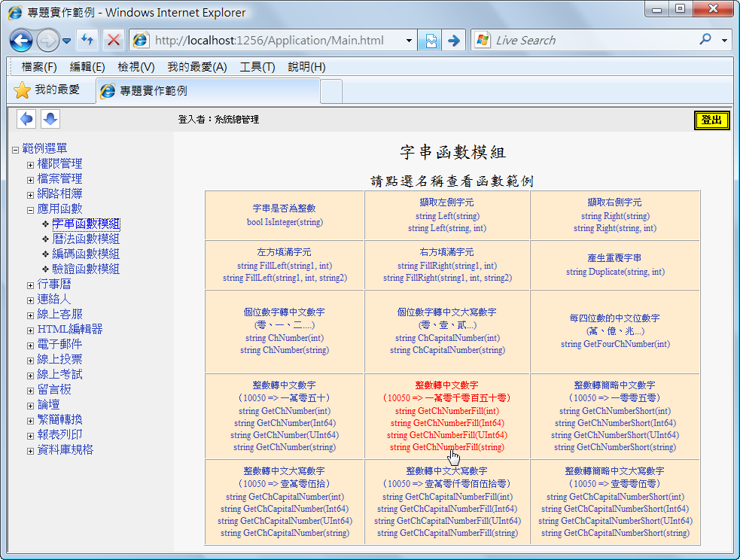The width and height of the screenshot is (740, 560).
Task: Open the address bar history dropdown
Action: pos(410,41)
